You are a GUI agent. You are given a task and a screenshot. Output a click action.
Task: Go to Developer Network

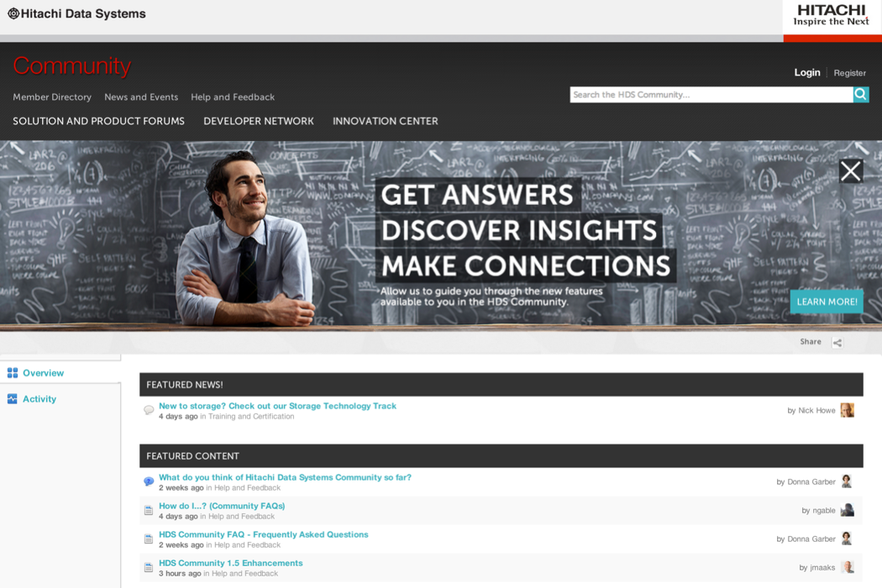259,121
